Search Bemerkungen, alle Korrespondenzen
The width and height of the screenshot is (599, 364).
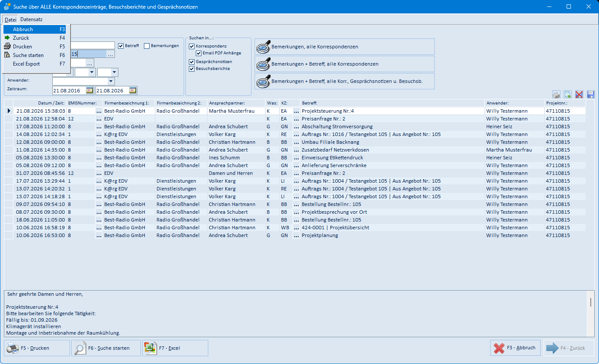(x=344, y=47)
